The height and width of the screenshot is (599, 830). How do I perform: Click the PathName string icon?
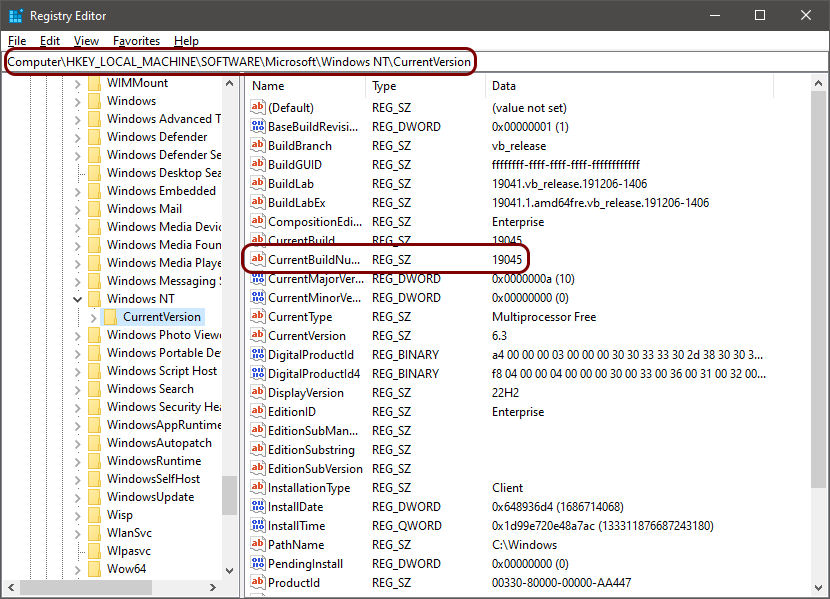click(x=258, y=544)
